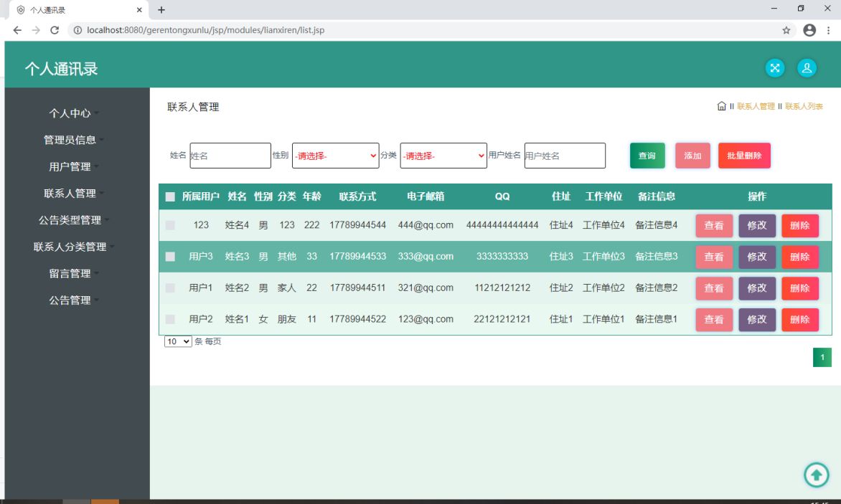
Task: Open the 分类 dropdown filter
Action: [443, 156]
